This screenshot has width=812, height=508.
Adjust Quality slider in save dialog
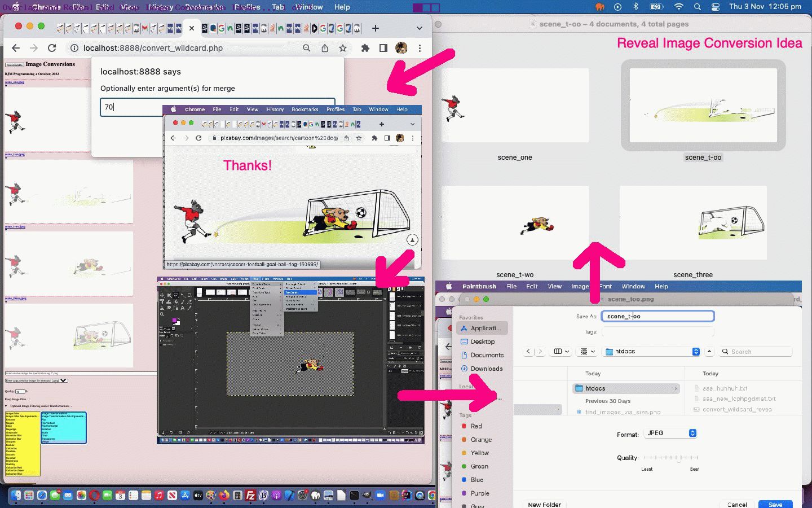tap(670, 458)
